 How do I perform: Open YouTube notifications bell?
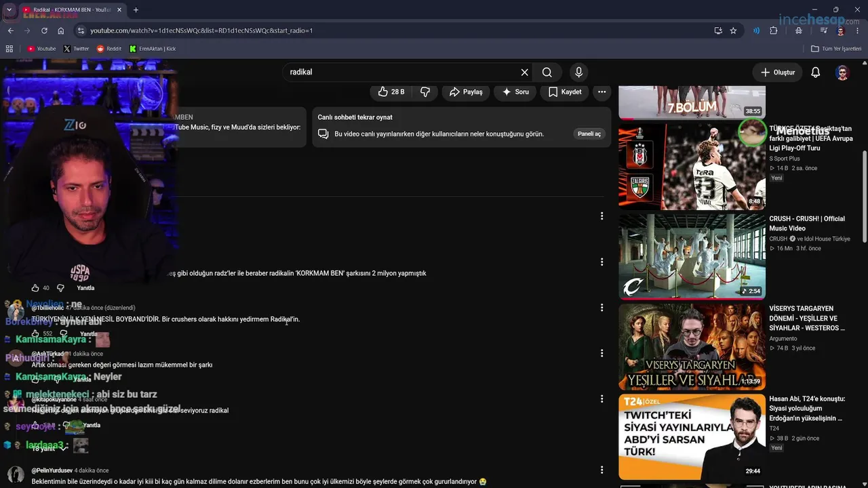coord(816,73)
